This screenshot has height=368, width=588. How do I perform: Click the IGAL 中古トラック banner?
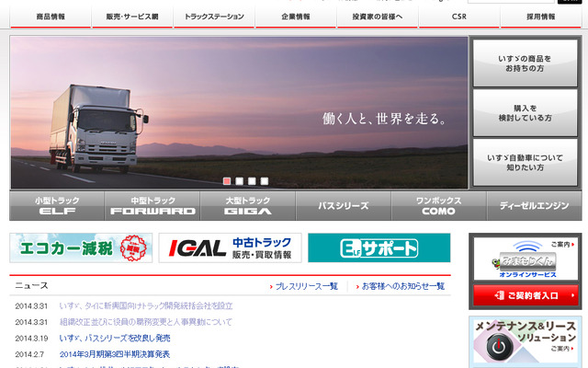[231, 247]
